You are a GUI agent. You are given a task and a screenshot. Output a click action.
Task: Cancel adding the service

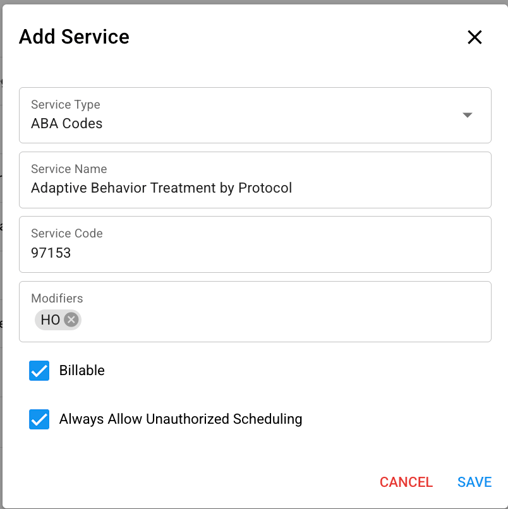[x=406, y=482]
